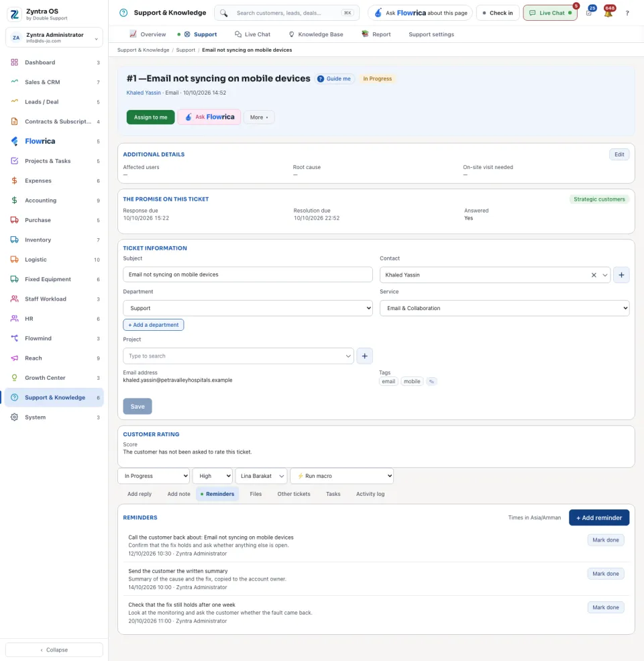Open the Run macro dropdown
Screen dimensions: 644x661
pos(342,476)
